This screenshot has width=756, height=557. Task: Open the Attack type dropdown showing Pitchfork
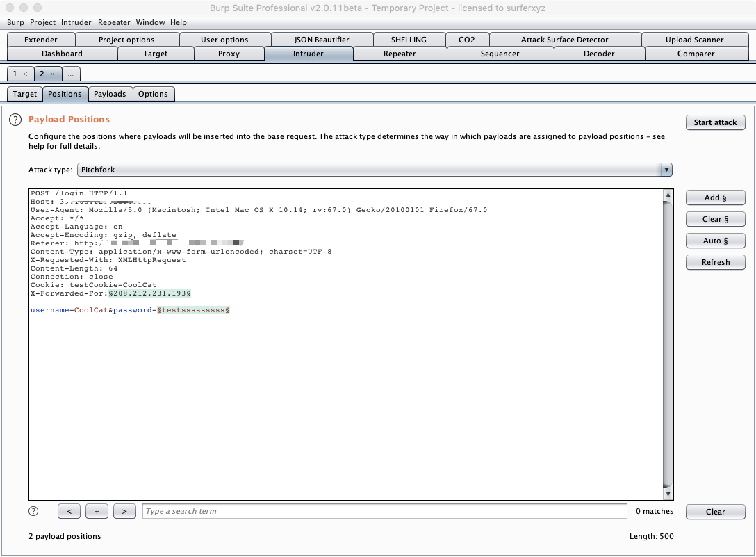[666, 169]
